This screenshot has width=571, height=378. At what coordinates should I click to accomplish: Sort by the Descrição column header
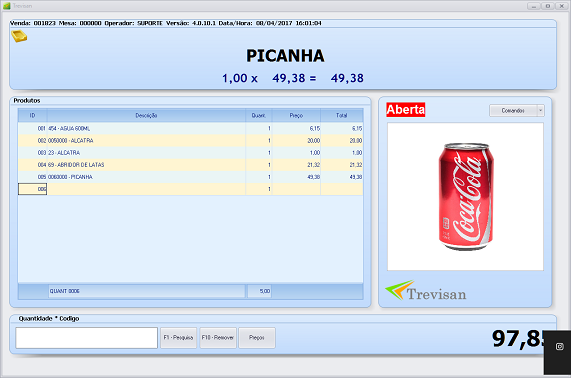tap(146, 115)
